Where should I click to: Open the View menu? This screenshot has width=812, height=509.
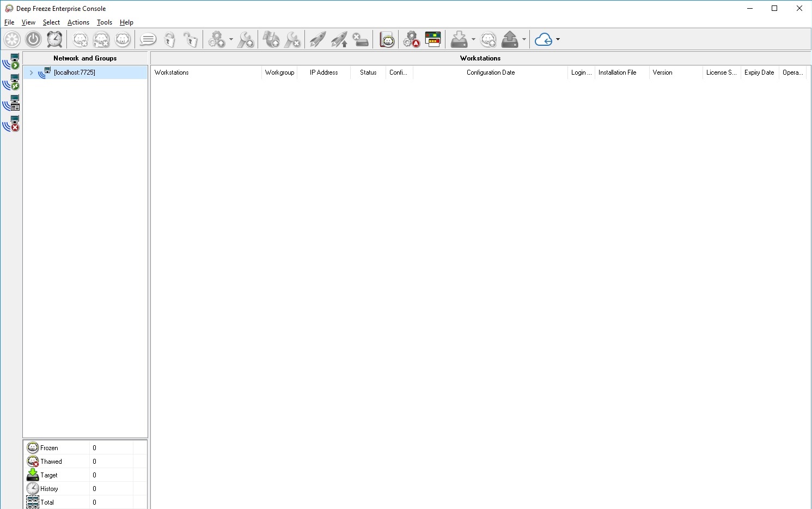click(x=28, y=22)
